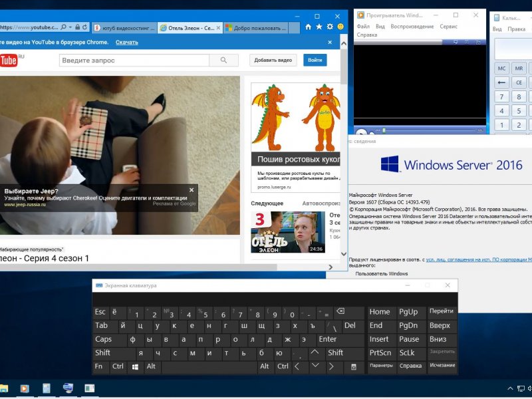Click the Windows logo key on on-screen keyboard
Viewport: 532px width, 399px height.
tap(135, 367)
